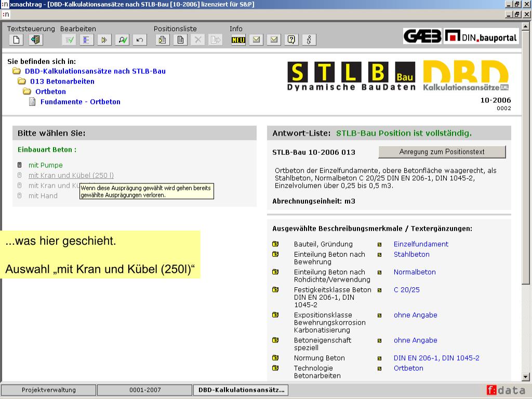The height and width of the screenshot is (399, 532).
Task: Switch to the '0001-2007' bottom tab
Action: (145, 390)
